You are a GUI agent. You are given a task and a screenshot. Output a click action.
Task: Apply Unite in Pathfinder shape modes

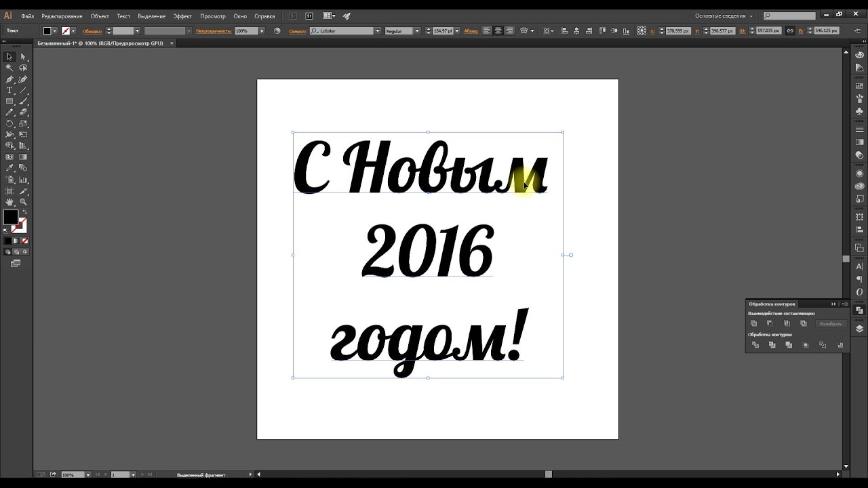tap(754, 323)
